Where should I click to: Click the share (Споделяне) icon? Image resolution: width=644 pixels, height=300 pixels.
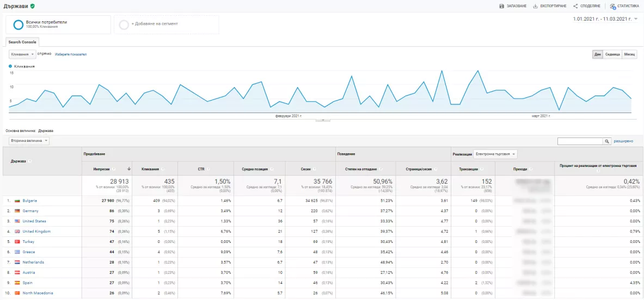click(x=575, y=6)
